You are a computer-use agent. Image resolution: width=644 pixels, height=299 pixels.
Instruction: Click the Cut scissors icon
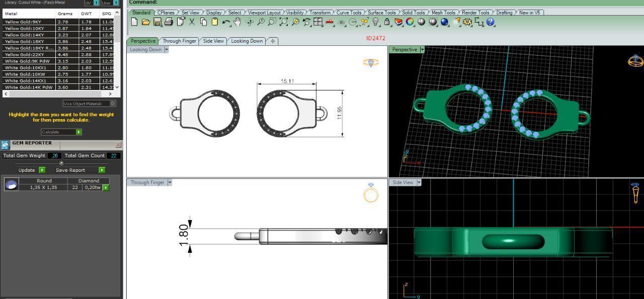coord(192,22)
